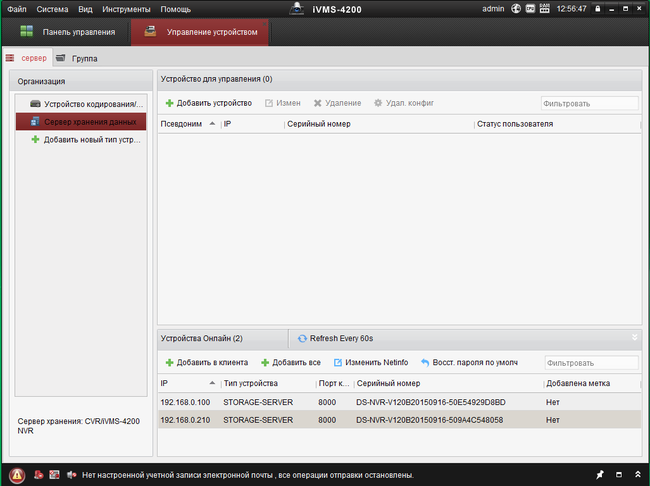
Task: Click the red alarm person icon
Action: click(x=39, y=474)
